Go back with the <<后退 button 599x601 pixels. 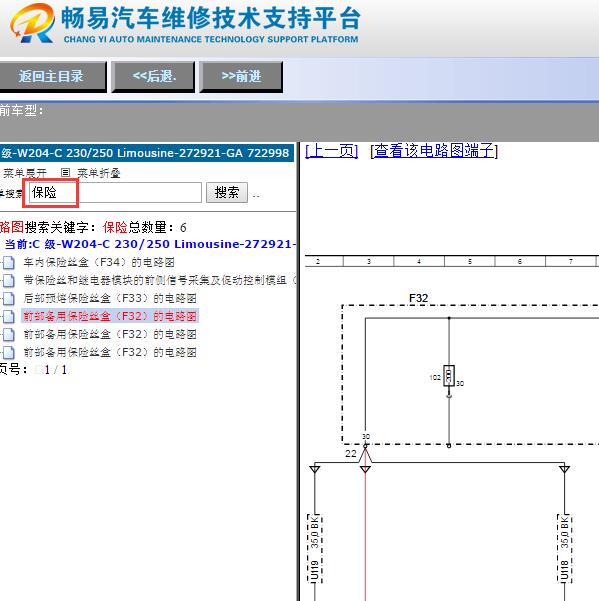click(x=153, y=76)
